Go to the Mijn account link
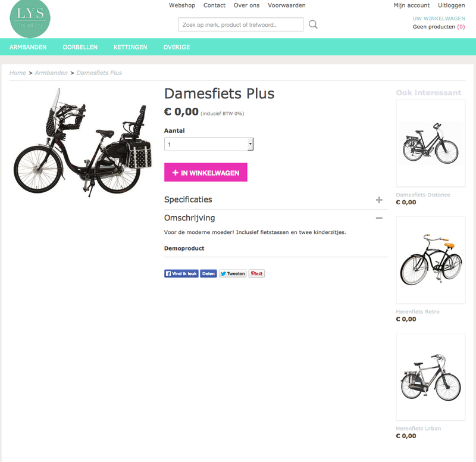The image size is (476, 462). [411, 5]
